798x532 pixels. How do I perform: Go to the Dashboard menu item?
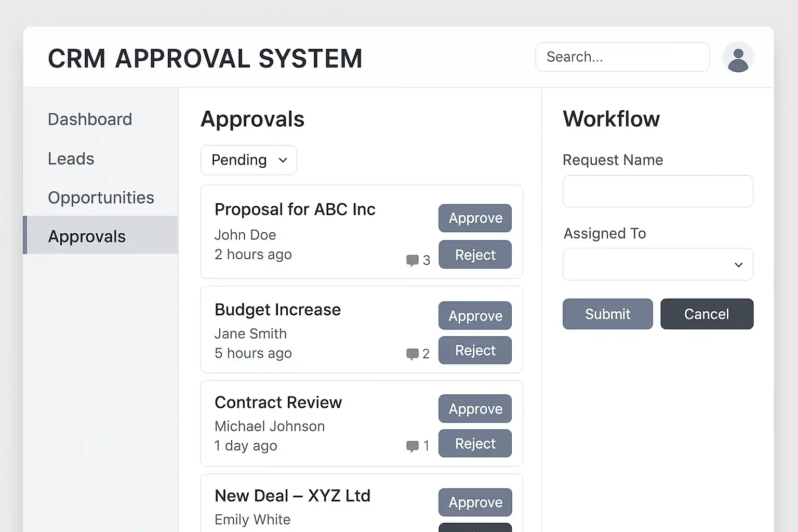pos(90,119)
